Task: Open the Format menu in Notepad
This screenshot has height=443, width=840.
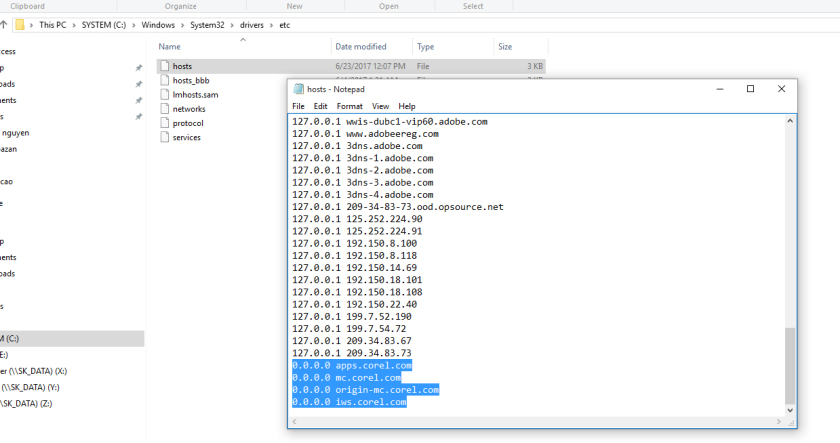Action: [349, 106]
